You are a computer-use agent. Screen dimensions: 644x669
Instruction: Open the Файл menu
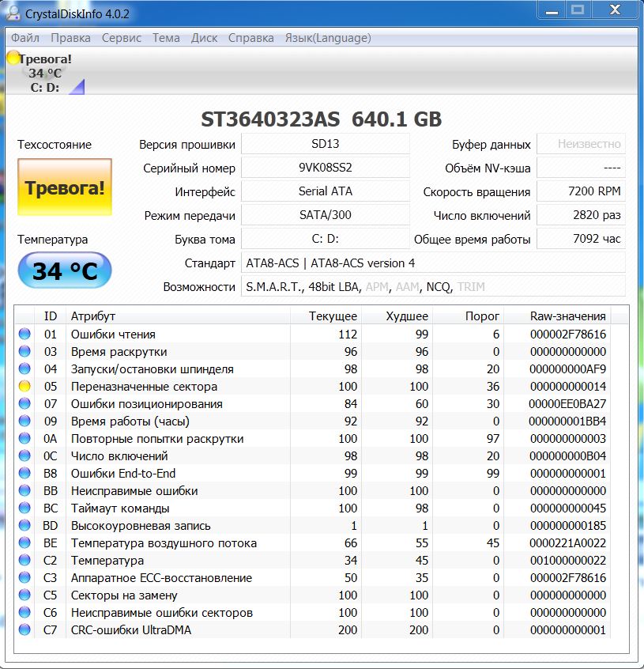[x=25, y=38]
